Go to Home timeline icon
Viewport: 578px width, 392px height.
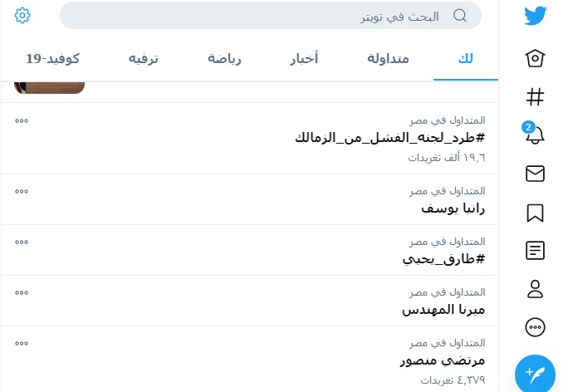click(x=536, y=57)
